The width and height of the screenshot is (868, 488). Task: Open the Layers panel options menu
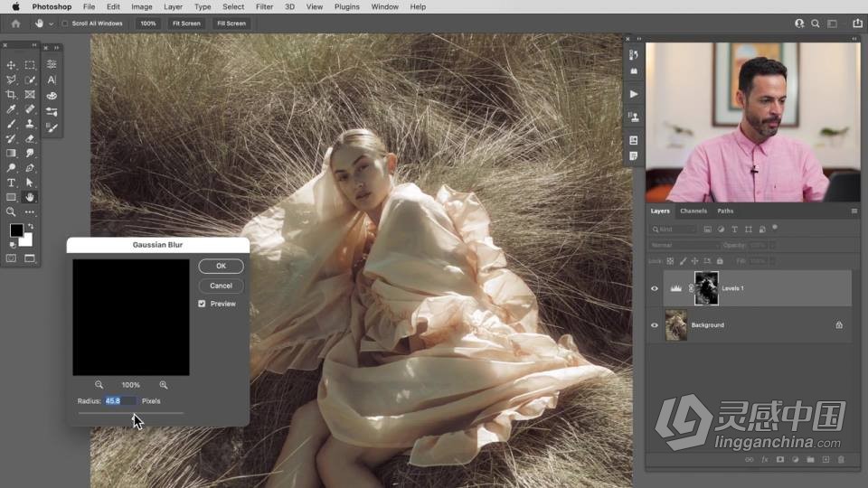(x=854, y=211)
